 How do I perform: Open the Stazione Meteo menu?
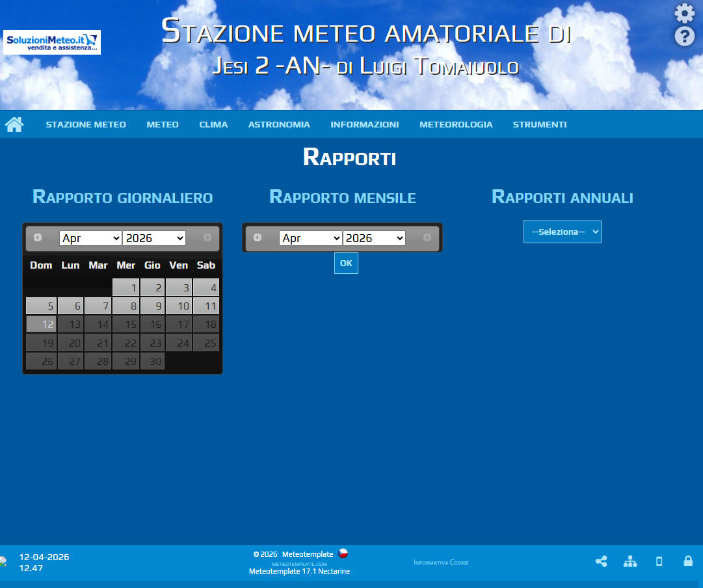click(86, 124)
